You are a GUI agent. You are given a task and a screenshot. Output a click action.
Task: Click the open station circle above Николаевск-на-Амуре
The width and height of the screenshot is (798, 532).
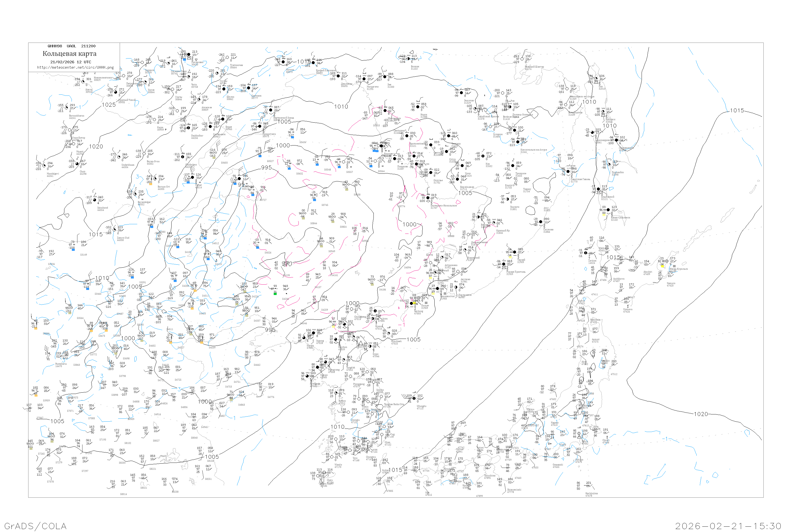coord(567,89)
